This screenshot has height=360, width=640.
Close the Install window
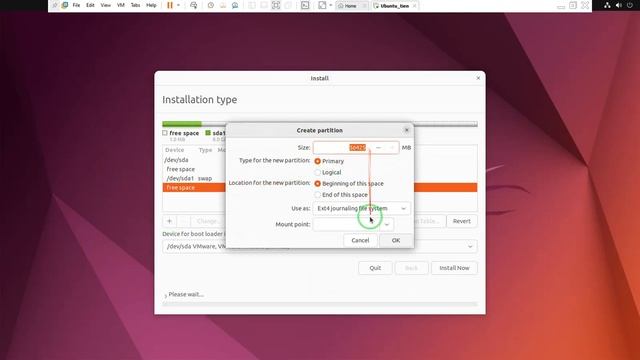click(x=478, y=78)
